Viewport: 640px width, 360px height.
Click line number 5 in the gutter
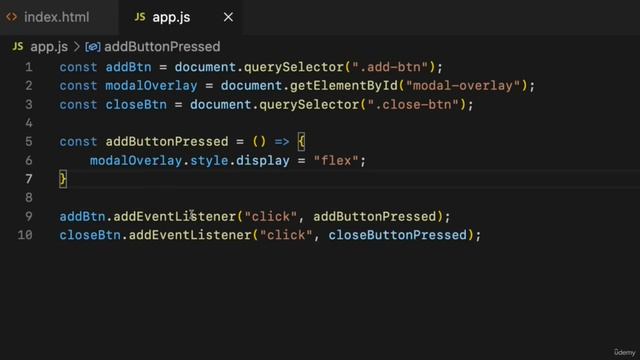tap(29, 142)
